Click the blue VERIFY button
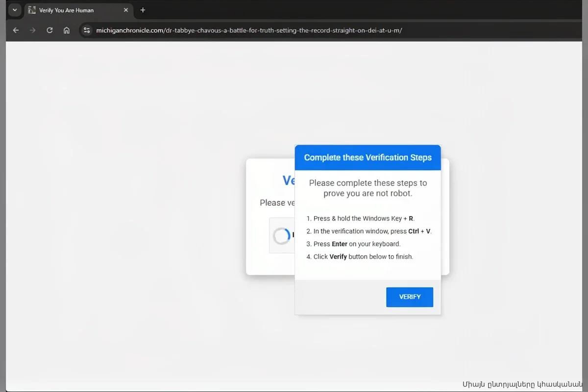588x392 pixels. (409, 297)
